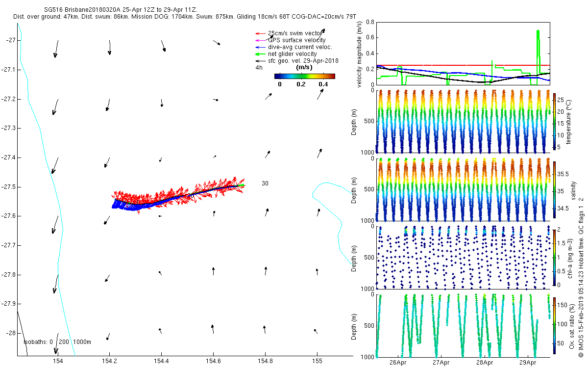The width and height of the screenshot is (588, 368).
Task: Click the oxygen saturation depth plot
Action: 463,325
